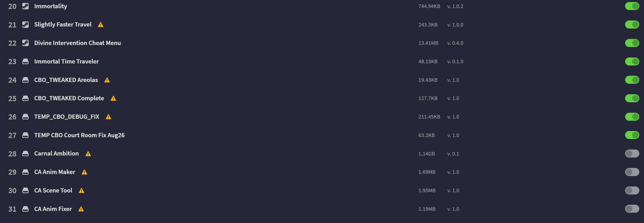644x223 pixels.
Task: Click the warning icon beside CA Anim Fixer
Action: point(81,209)
